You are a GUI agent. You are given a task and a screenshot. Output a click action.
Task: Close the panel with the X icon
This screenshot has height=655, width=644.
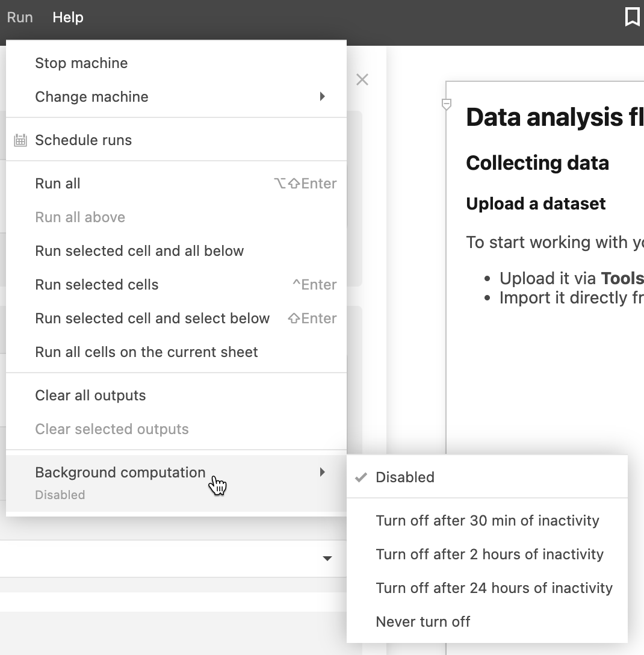tap(362, 79)
